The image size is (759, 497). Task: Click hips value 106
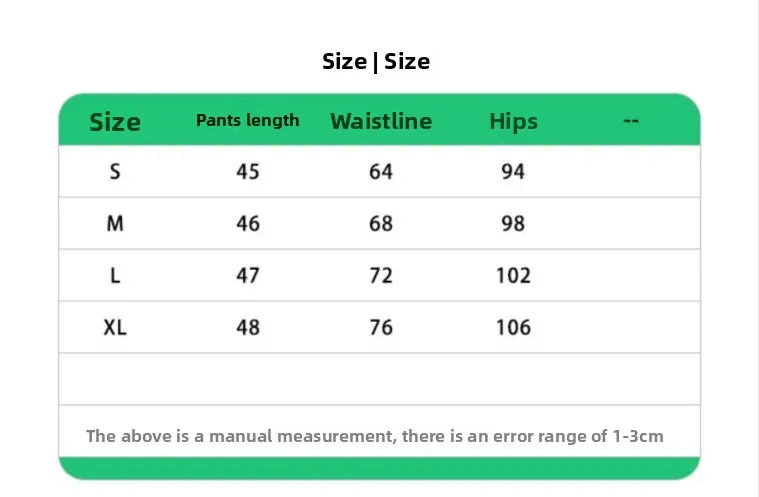513,328
